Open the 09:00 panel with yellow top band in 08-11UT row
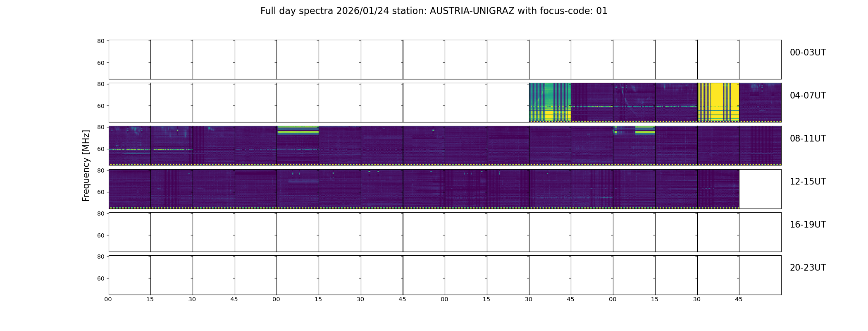This screenshot has width=868, height=331. pos(298,146)
